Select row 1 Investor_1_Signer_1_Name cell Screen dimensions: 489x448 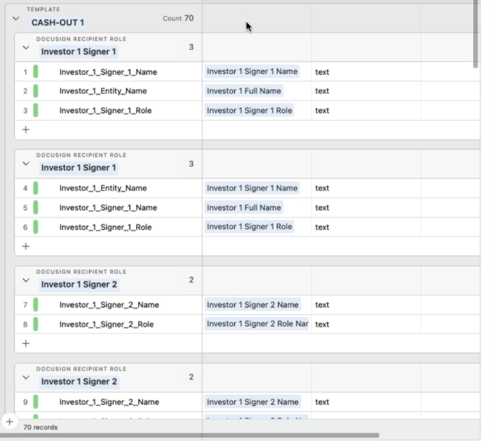(108, 72)
